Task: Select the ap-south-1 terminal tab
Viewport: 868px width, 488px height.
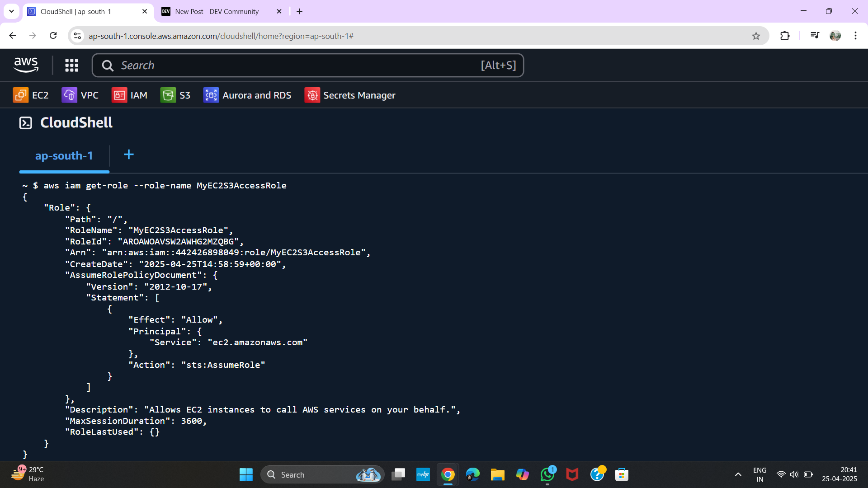Action: (x=64, y=156)
